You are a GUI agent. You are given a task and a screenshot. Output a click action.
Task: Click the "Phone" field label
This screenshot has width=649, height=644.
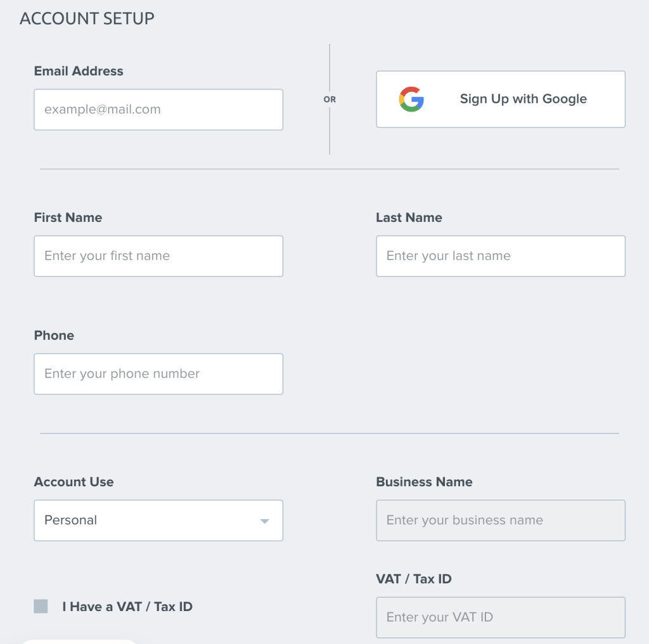(53, 335)
